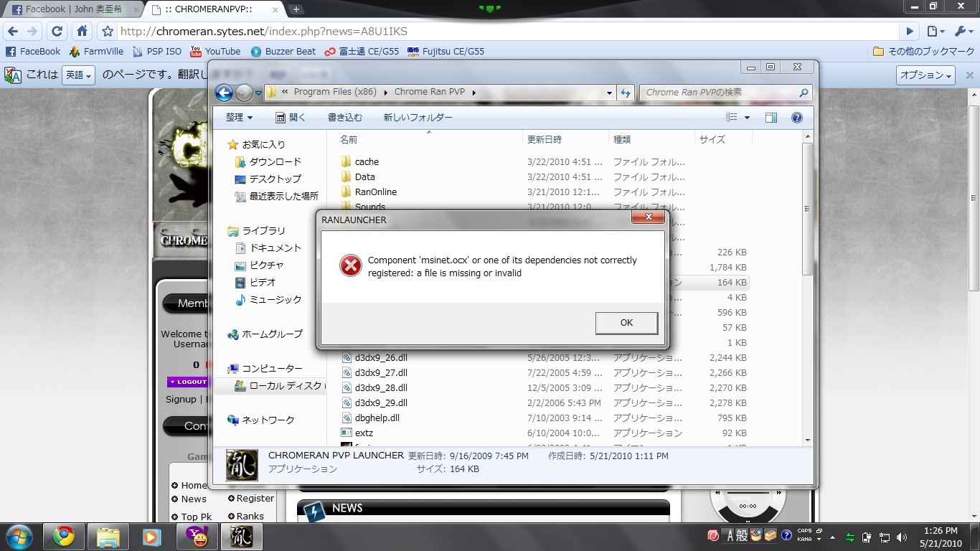The image size is (980, 551).
Task: Go to the browser home page
Action: (82, 32)
